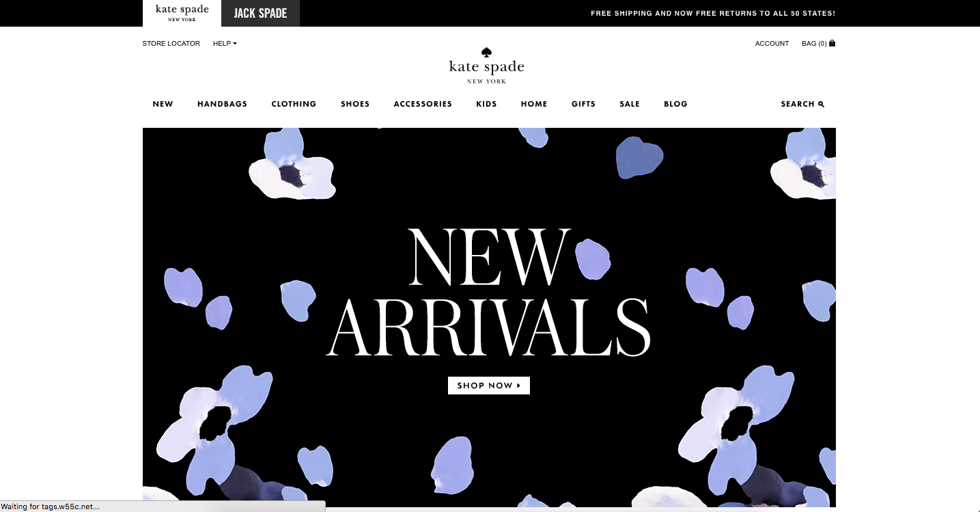Go to the Account page
The height and width of the screenshot is (512, 980).
(x=772, y=44)
